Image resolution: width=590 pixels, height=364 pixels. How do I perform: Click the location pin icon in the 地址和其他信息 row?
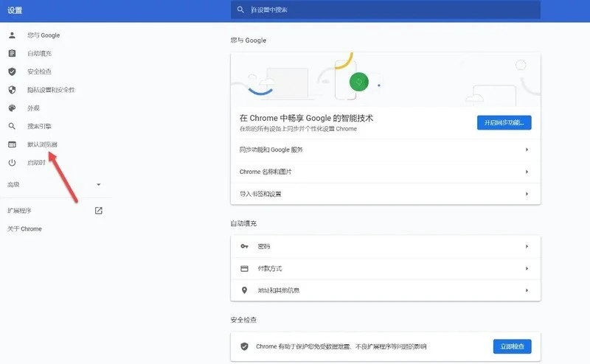click(244, 290)
